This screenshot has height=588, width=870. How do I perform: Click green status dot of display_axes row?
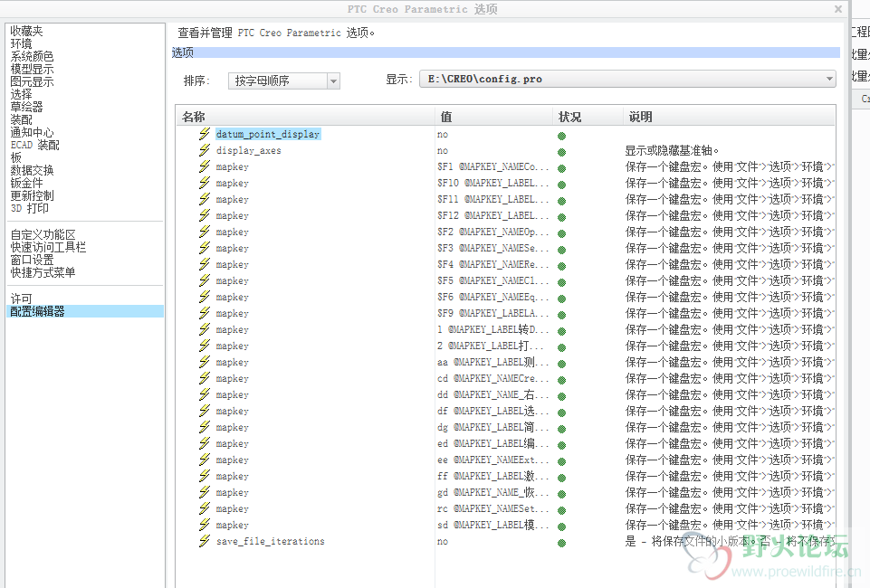point(561,152)
